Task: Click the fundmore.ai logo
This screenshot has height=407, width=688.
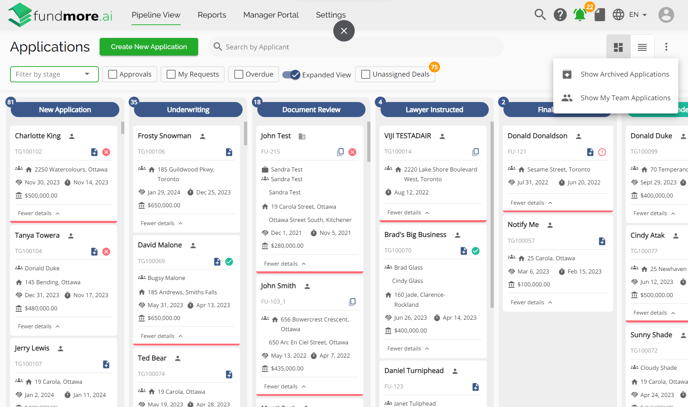Action: click(60, 15)
